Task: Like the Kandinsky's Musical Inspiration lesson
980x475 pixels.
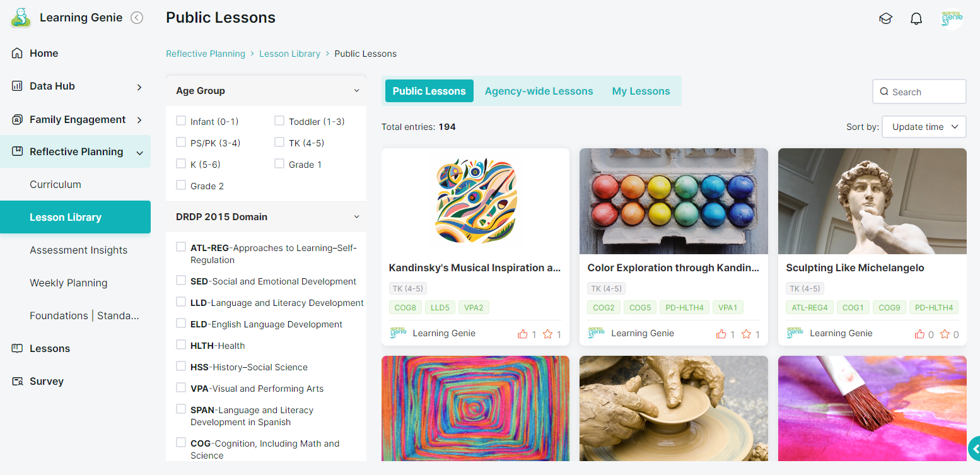Action: [x=522, y=334]
